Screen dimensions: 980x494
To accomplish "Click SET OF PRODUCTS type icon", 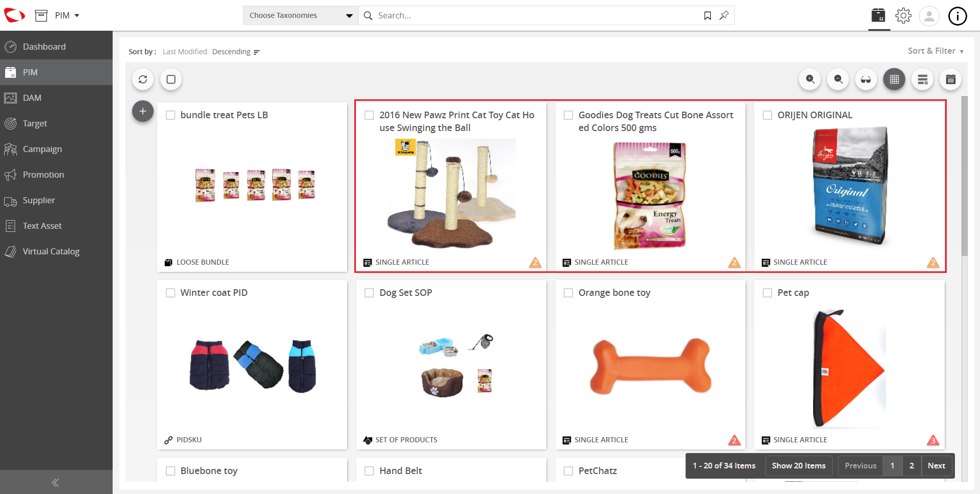I will [x=368, y=440].
